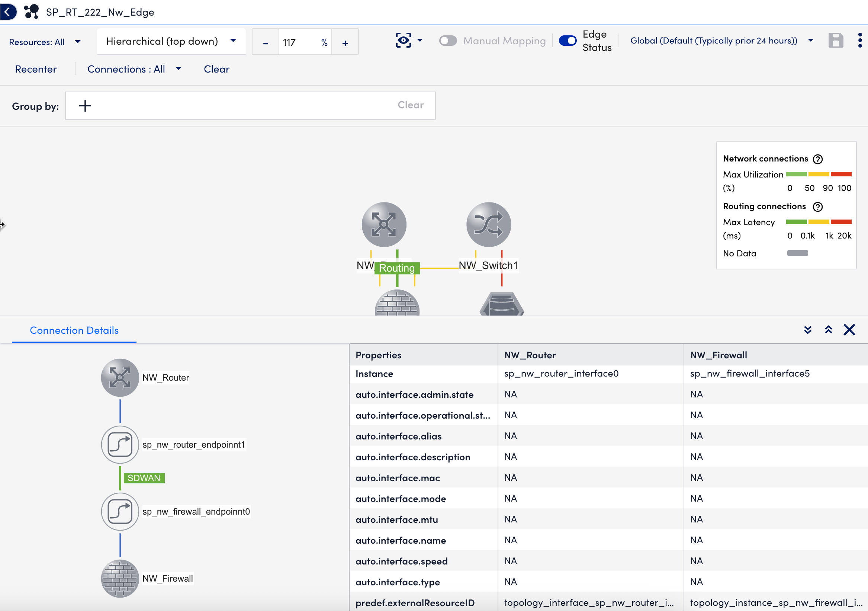Click the save map floppy icon

(x=836, y=41)
